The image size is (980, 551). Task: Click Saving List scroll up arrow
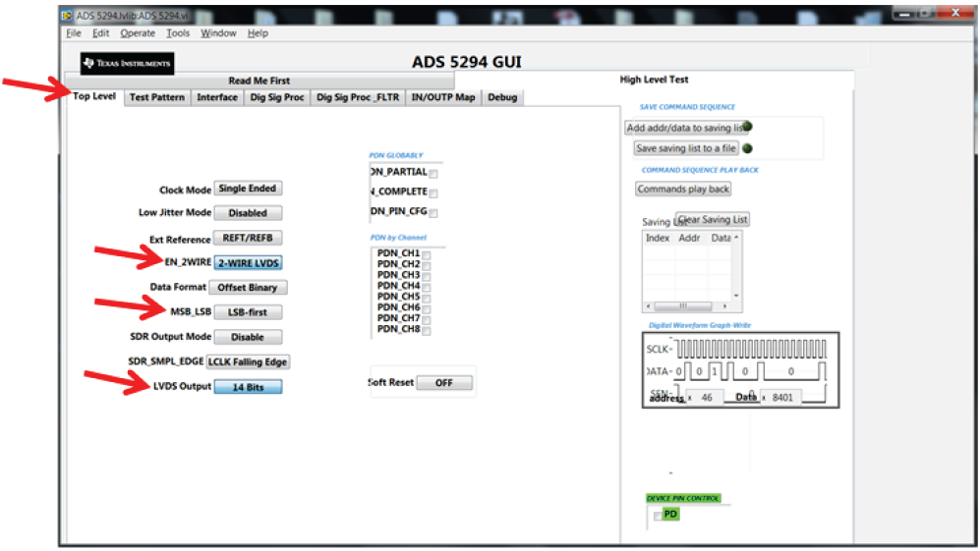click(x=736, y=238)
